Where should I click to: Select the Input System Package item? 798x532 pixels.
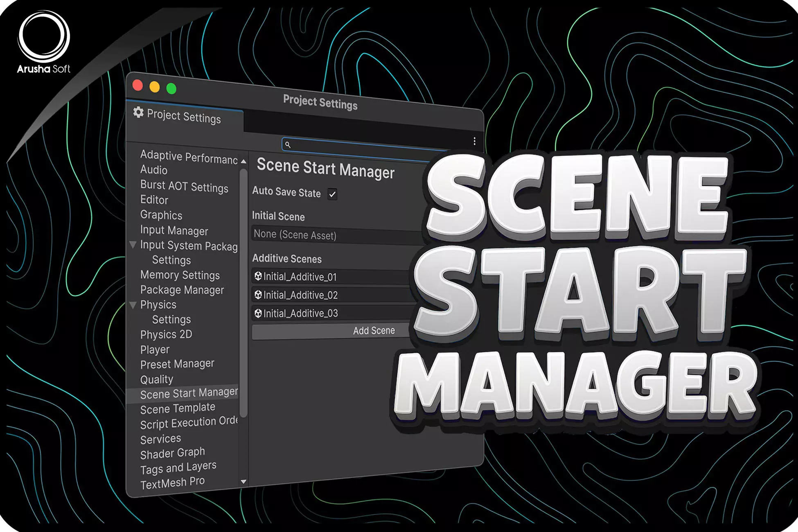coord(189,246)
